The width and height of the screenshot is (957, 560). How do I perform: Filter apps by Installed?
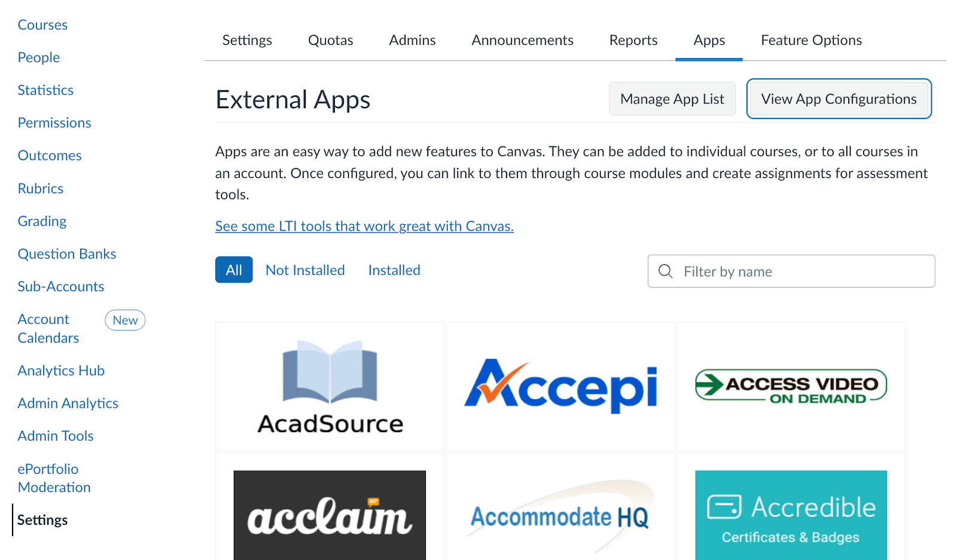394,270
